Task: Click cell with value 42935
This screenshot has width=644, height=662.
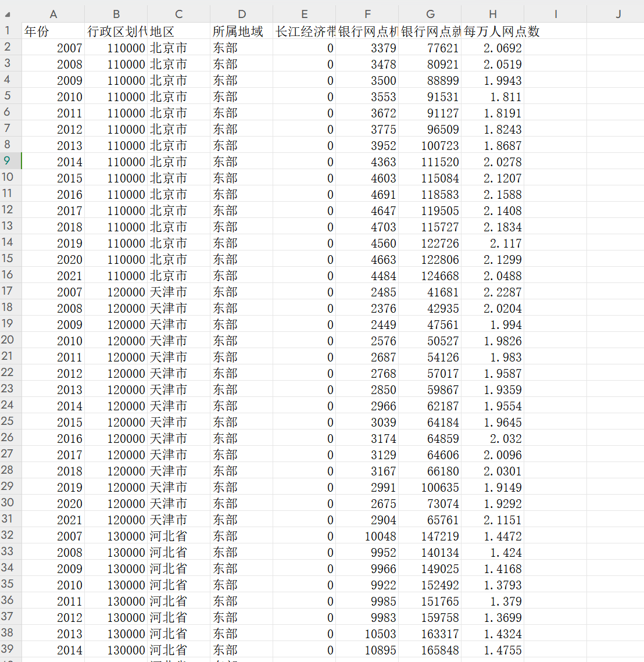Action: click(x=430, y=308)
